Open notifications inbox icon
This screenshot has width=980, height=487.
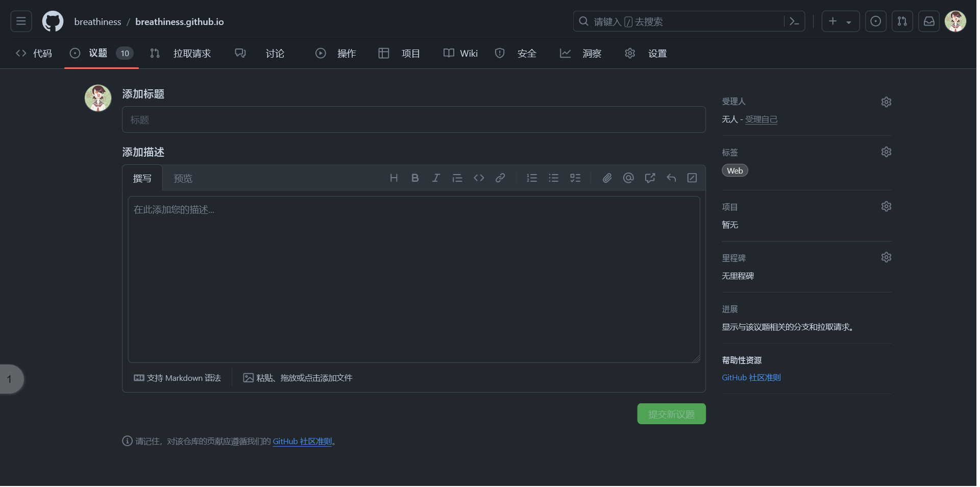[928, 21]
